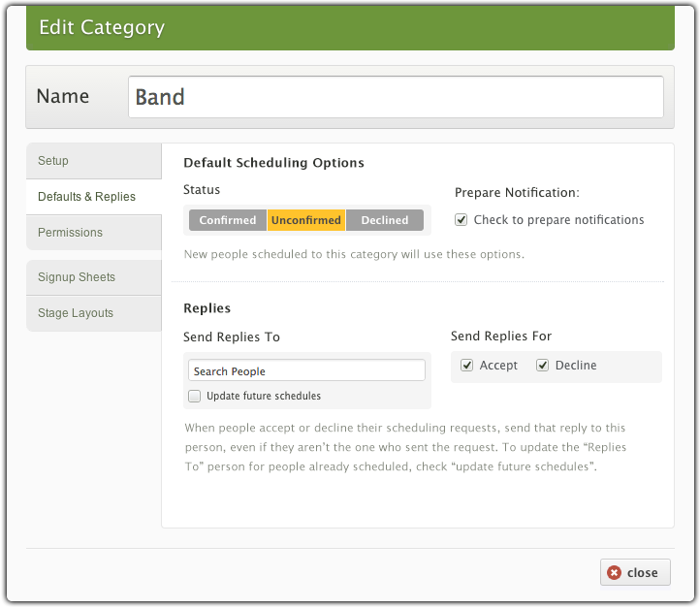The height and width of the screenshot is (609, 700).
Task: Switch to the Permissions tab
Action: point(93,233)
